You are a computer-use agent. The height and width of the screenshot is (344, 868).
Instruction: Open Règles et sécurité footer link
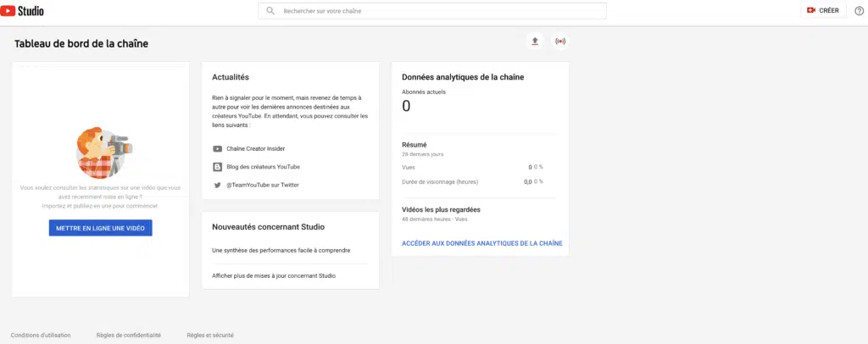click(210, 335)
